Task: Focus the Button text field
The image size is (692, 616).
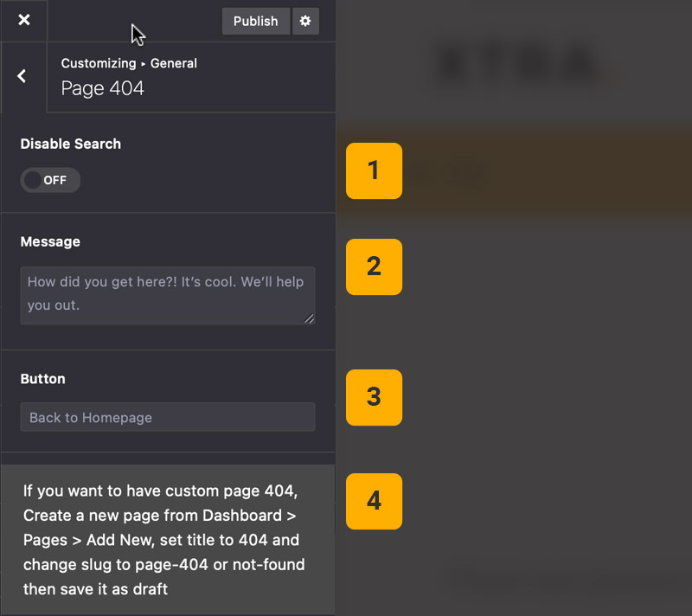Action: pyautogui.click(x=167, y=417)
